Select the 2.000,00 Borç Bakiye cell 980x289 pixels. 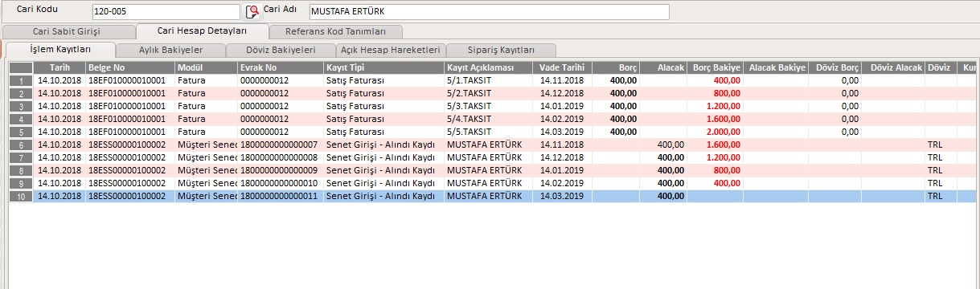[715, 132]
